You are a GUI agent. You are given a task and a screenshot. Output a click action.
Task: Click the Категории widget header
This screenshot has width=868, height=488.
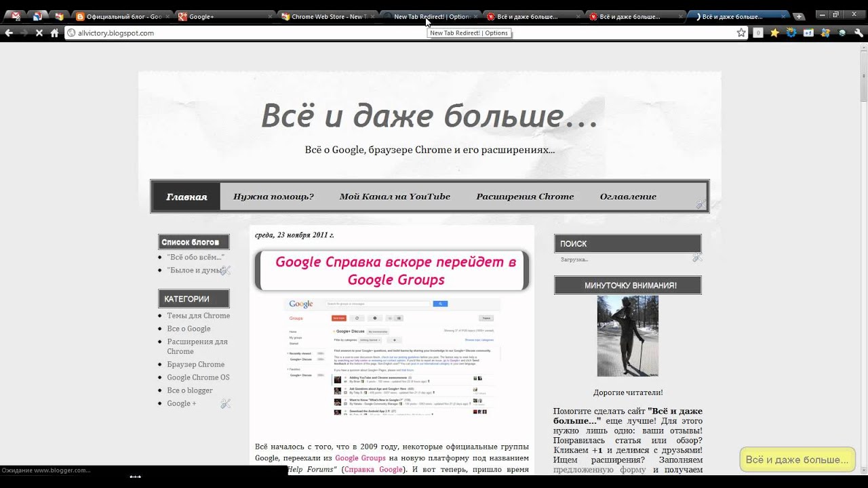click(194, 299)
